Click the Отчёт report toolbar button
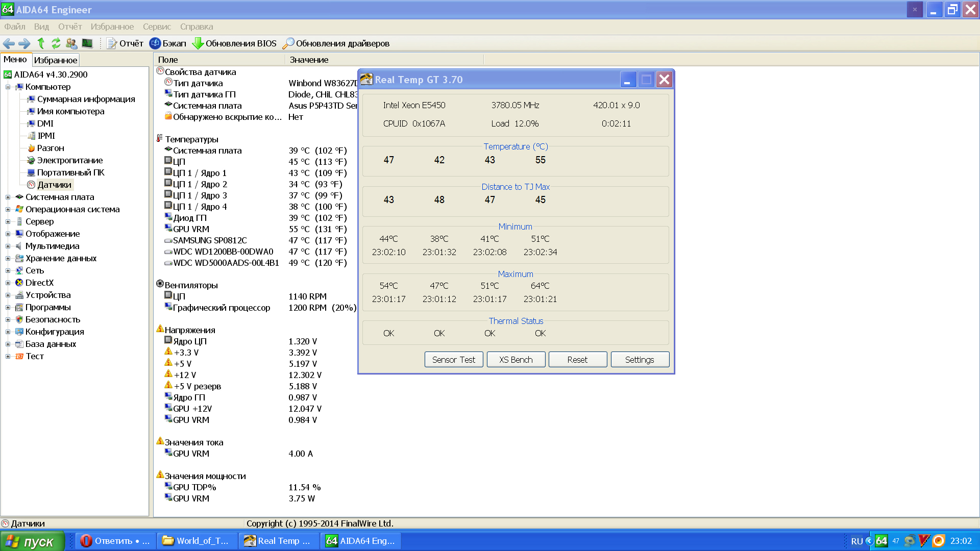This screenshot has height=551, width=980. tap(125, 43)
